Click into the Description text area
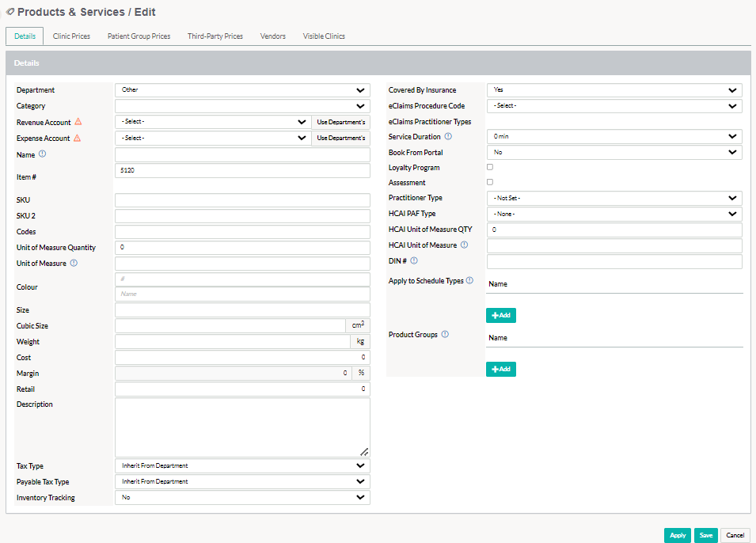 [242, 427]
